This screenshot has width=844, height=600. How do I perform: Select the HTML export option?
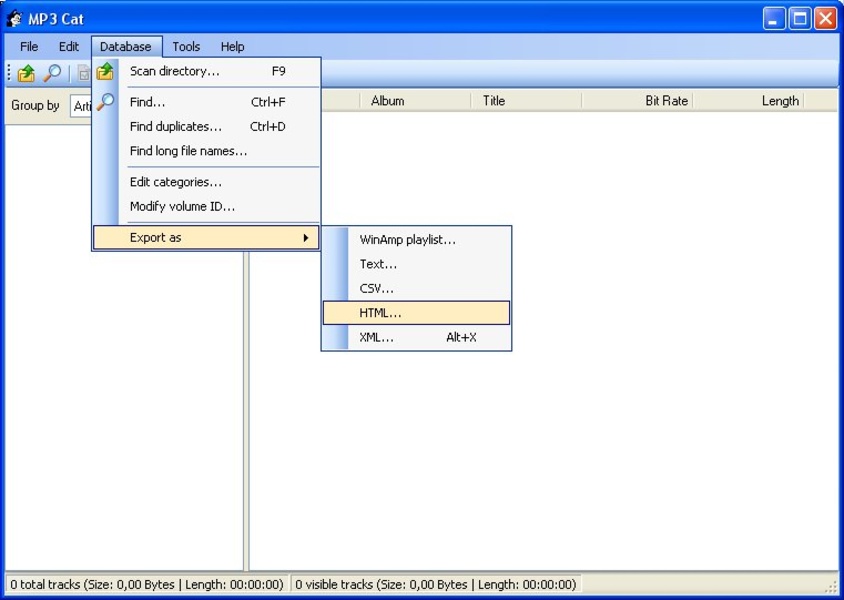380,313
